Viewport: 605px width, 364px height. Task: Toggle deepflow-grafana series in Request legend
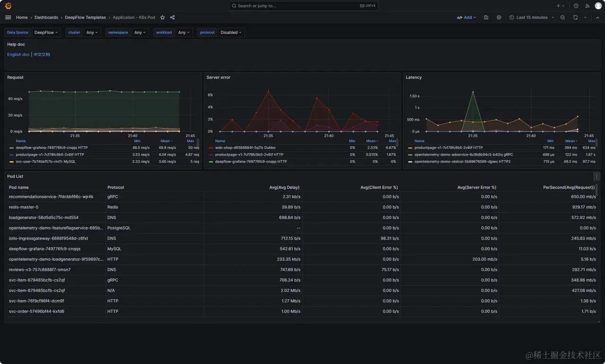[x=52, y=147]
